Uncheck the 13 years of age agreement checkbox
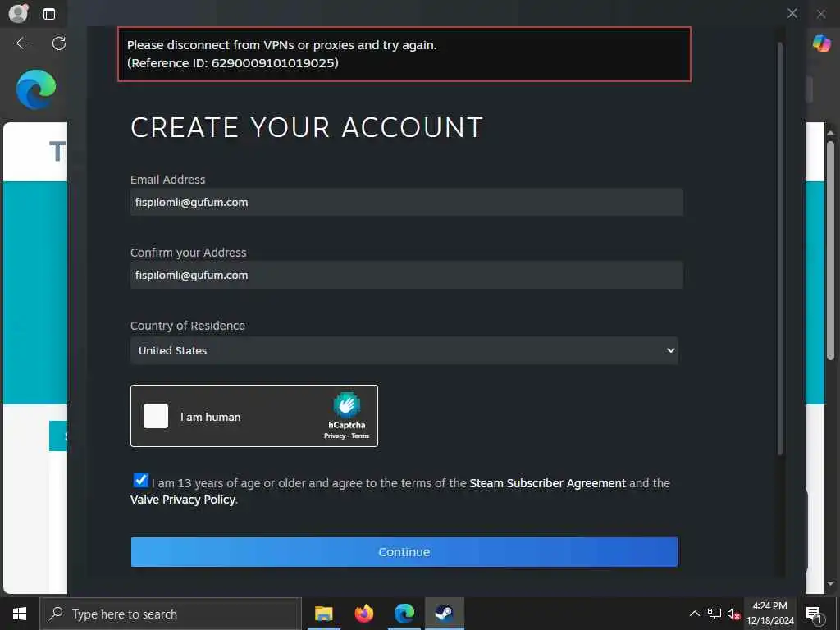The image size is (840, 630). [141, 480]
